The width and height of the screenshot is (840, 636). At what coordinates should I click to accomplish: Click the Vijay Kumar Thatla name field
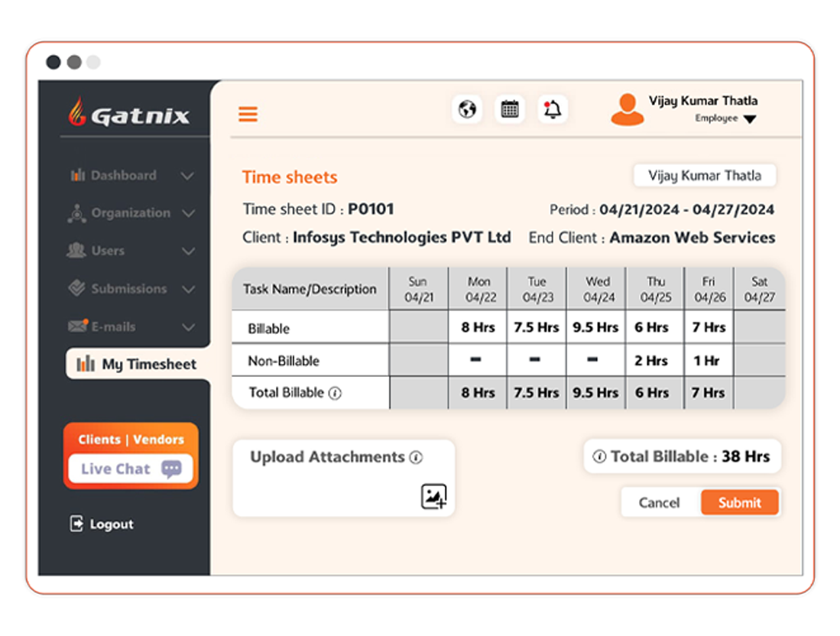(x=704, y=175)
